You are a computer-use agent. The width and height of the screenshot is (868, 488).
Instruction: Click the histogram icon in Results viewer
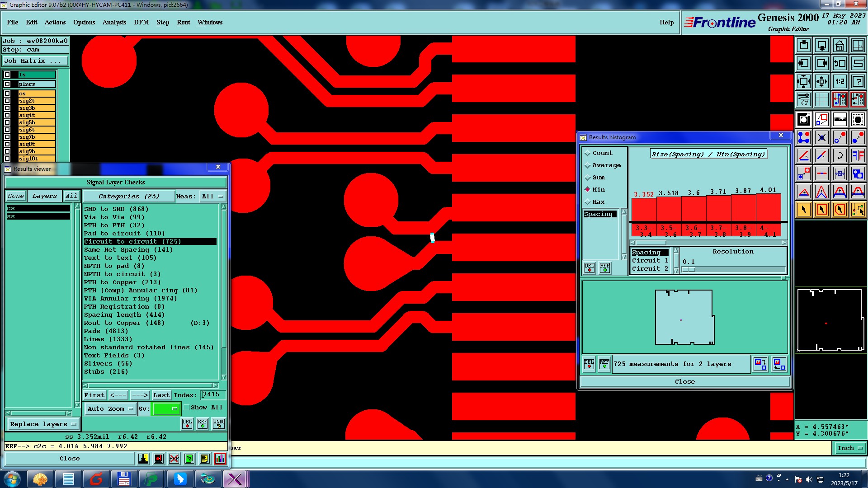pyautogui.click(x=220, y=459)
